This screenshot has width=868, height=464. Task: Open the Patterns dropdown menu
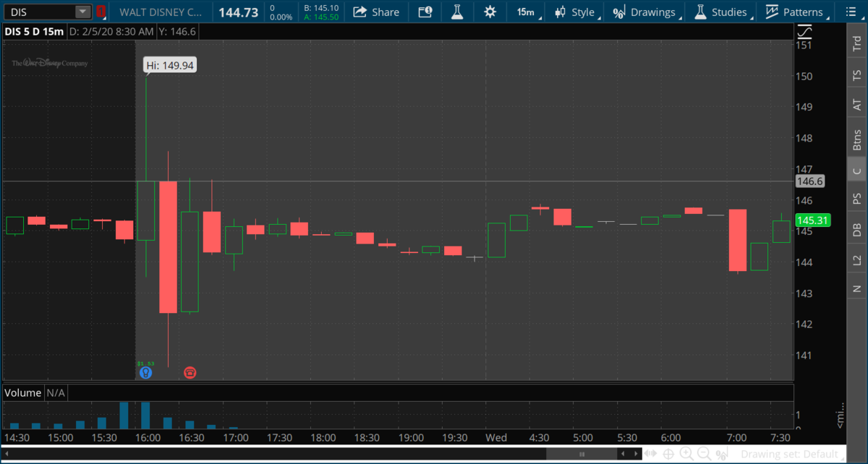[x=795, y=12]
